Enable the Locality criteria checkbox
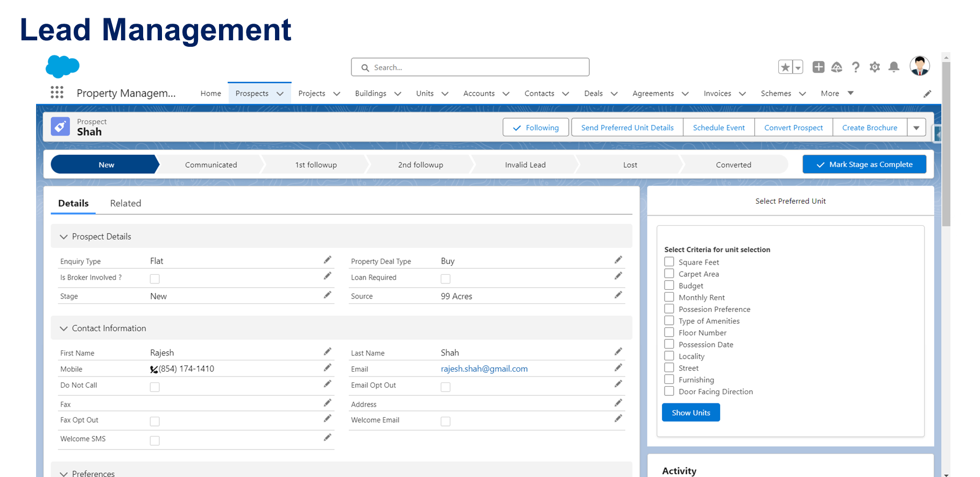Image resolution: width=980 pixels, height=477 pixels. 669,356
